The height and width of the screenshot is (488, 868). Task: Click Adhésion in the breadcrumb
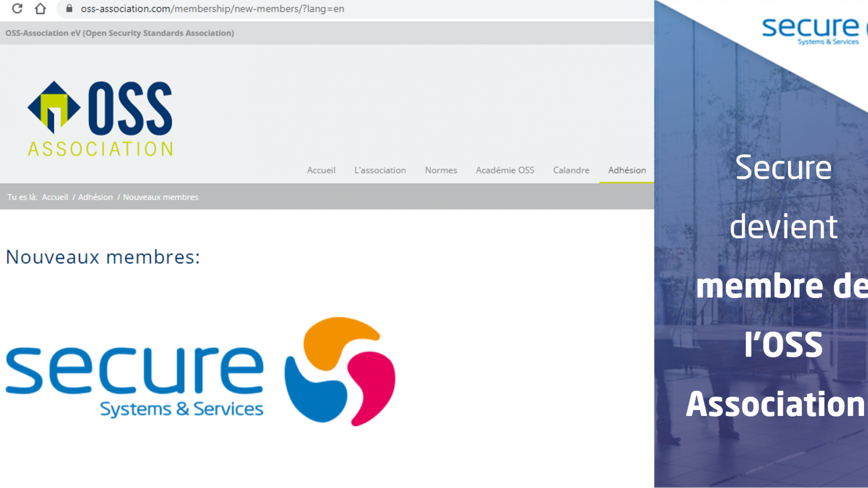pyautogui.click(x=95, y=197)
